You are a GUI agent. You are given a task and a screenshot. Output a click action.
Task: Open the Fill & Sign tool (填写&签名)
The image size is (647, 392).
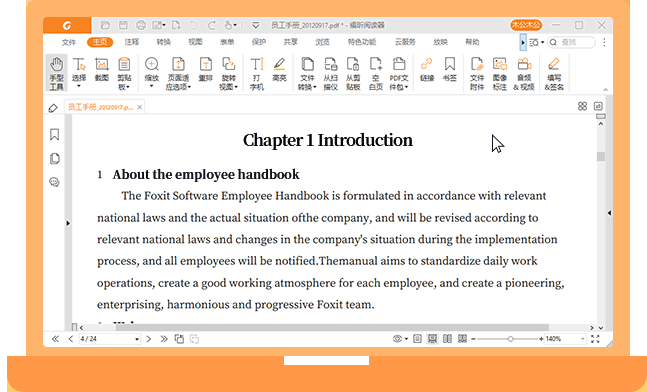[x=554, y=73]
